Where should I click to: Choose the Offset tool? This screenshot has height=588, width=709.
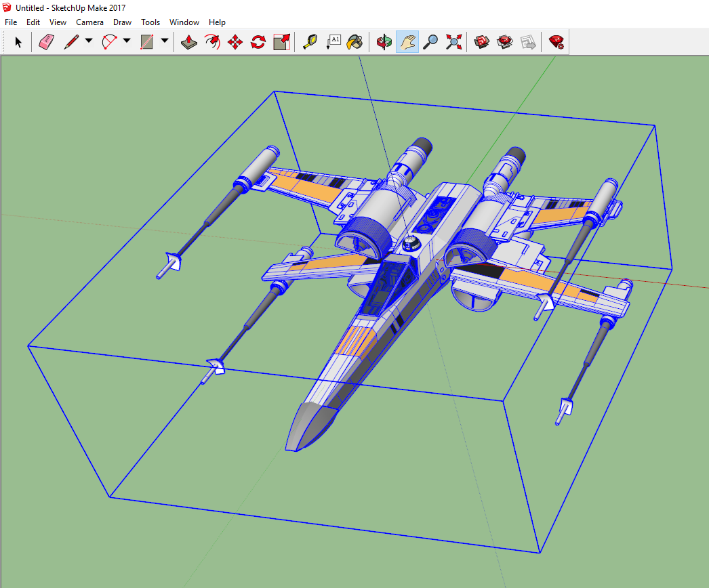click(212, 42)
